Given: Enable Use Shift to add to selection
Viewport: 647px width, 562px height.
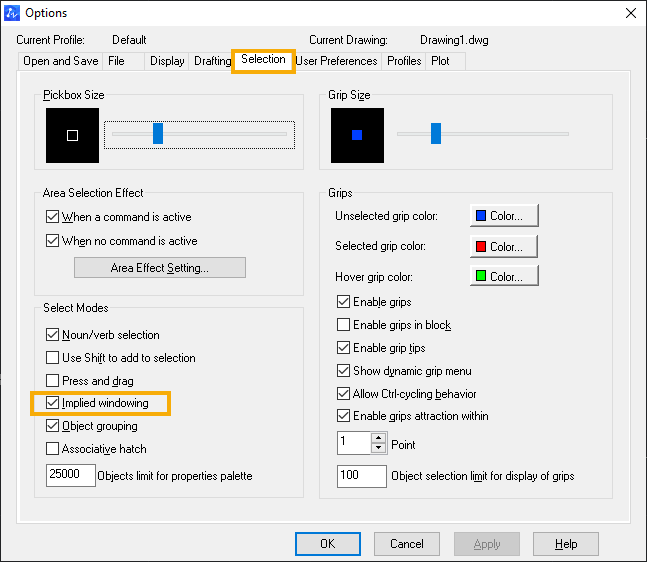Looking at the screenshot, I should tap(52, 357).
